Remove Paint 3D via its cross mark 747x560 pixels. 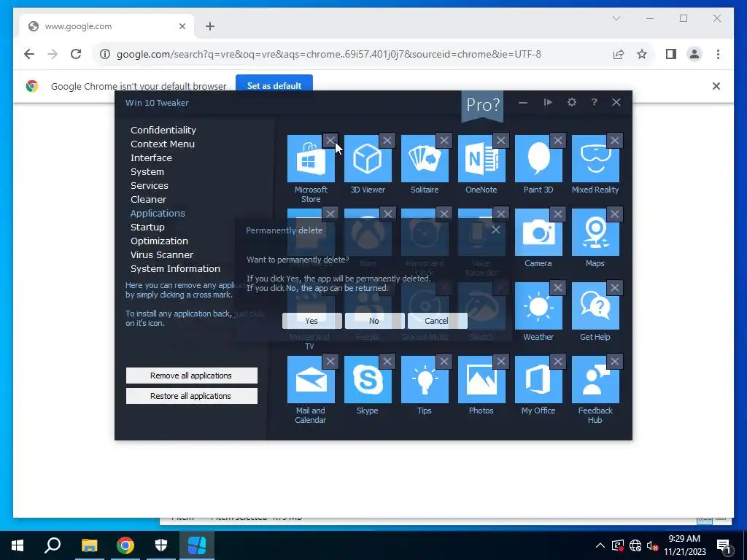(x=558, y=141)
